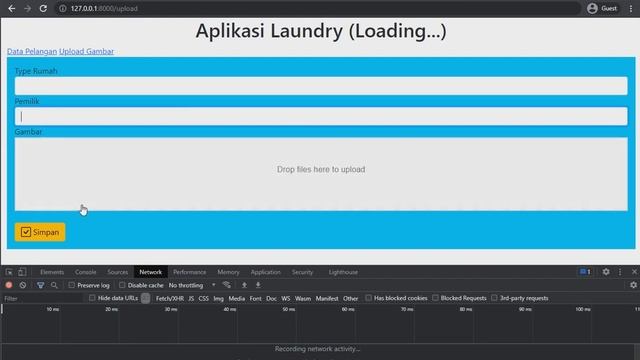Open the Guest profile avatar
640x360 pixels.
(592, 8)
